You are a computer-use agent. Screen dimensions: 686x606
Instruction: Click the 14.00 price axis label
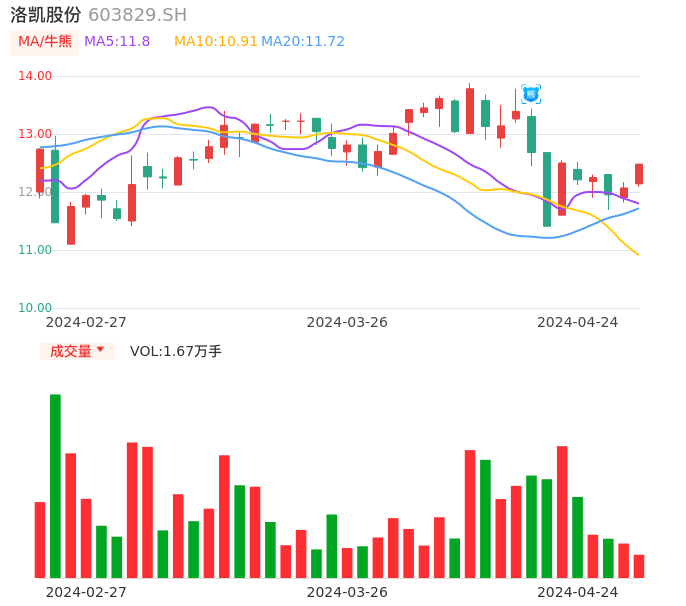(35, 76)
